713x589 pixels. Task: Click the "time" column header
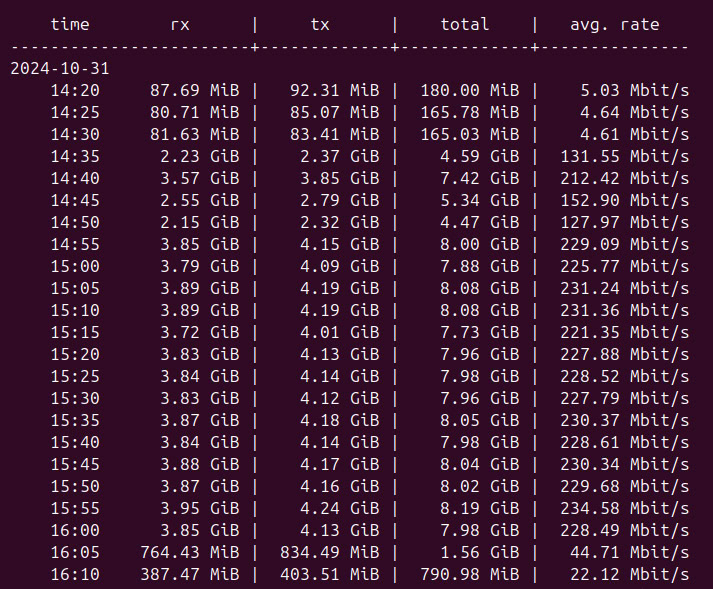69,24
